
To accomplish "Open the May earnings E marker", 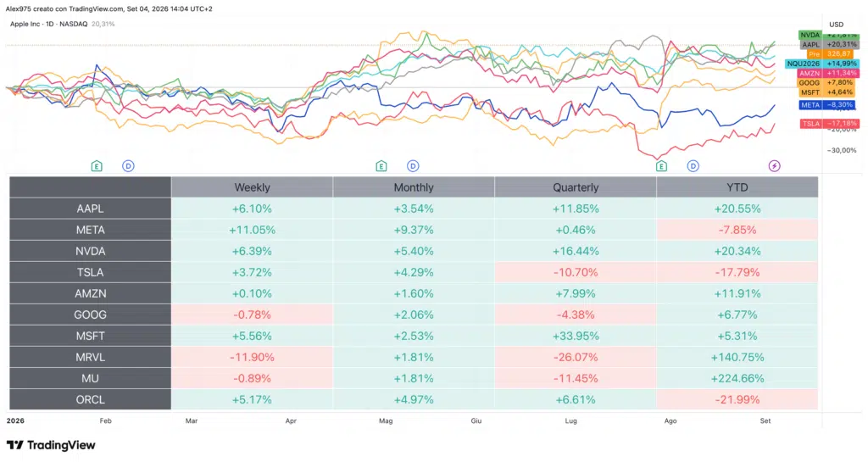I will 381,166.
